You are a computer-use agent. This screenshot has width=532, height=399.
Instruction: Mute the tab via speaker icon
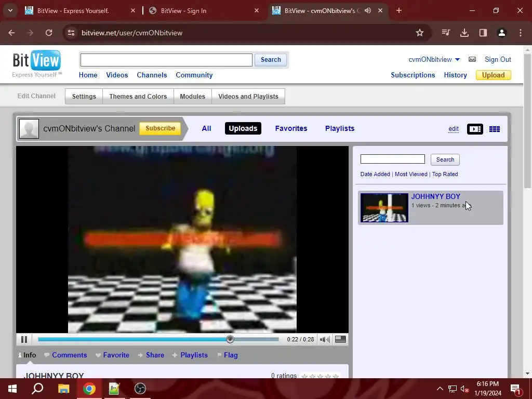coord(368,10)
